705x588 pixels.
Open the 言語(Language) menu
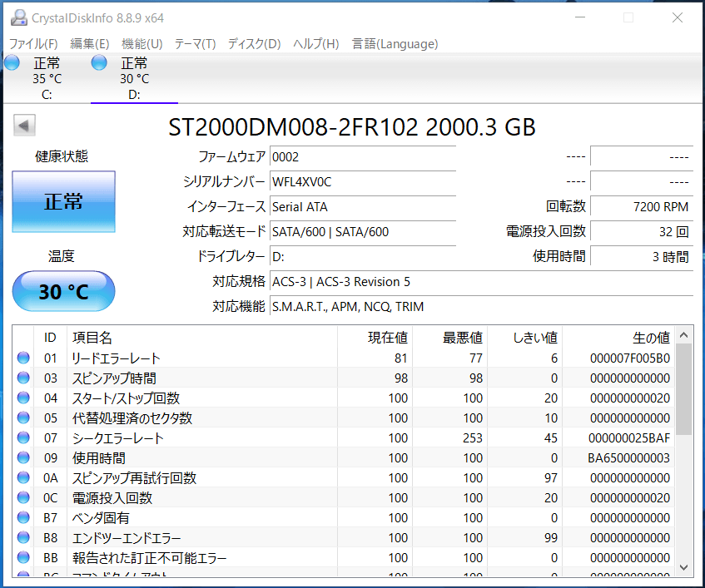395,43
